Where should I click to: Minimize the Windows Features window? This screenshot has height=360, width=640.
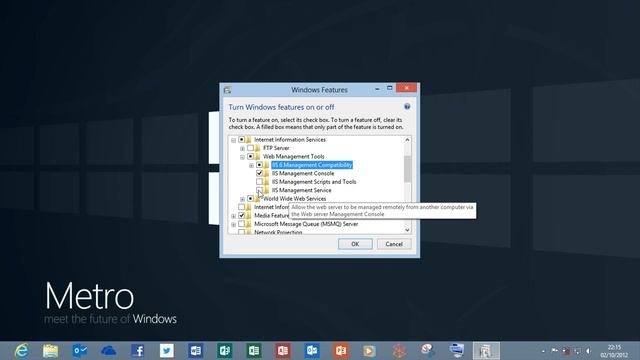377,89
